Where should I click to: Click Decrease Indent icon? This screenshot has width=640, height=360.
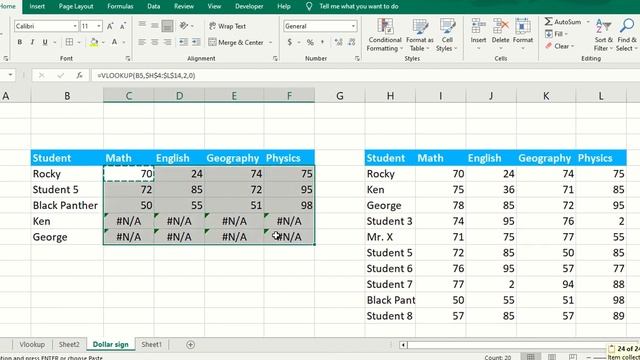click(183, 42)
